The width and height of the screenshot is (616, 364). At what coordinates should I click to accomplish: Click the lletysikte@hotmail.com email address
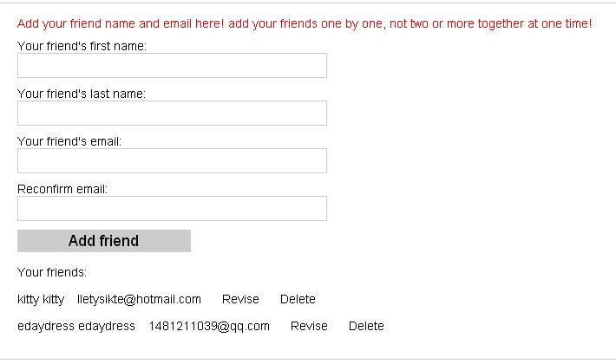point(139,299)
